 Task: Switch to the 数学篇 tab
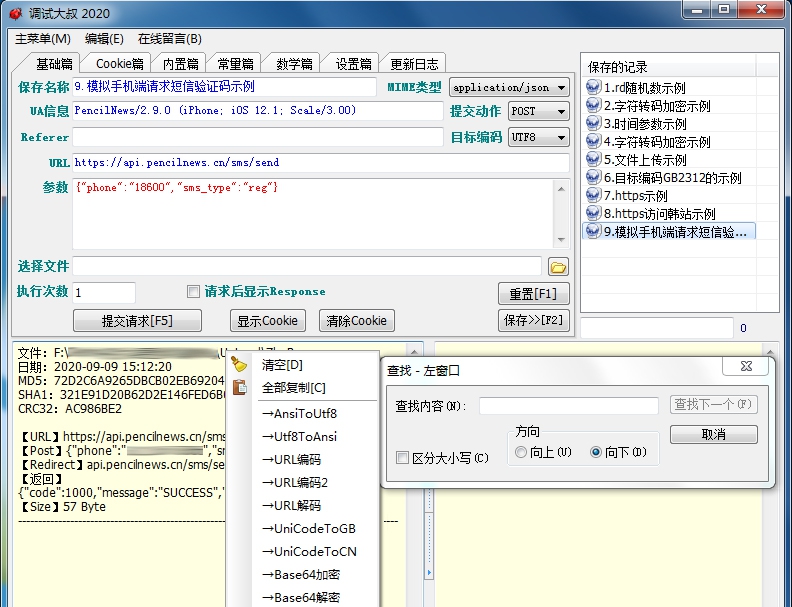click(294, 64)
